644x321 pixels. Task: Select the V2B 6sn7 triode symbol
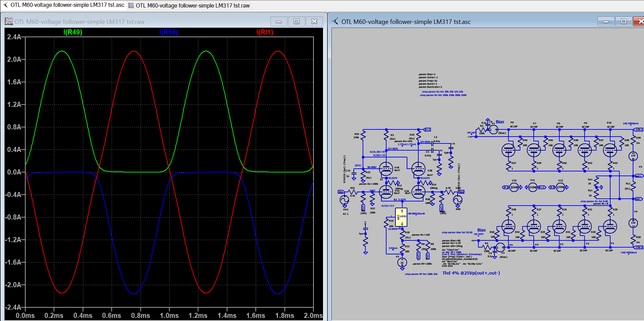[418, 168]
